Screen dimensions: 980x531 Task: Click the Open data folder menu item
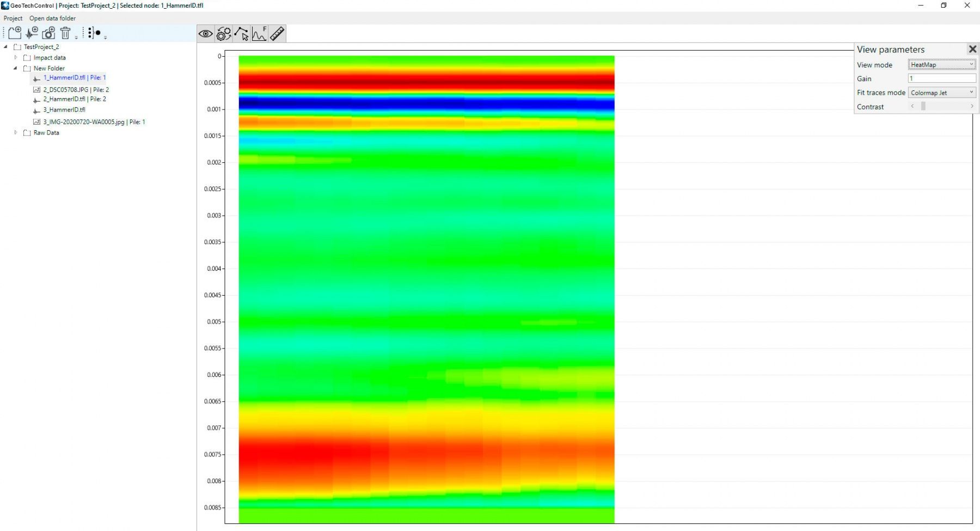coord(52,18)
